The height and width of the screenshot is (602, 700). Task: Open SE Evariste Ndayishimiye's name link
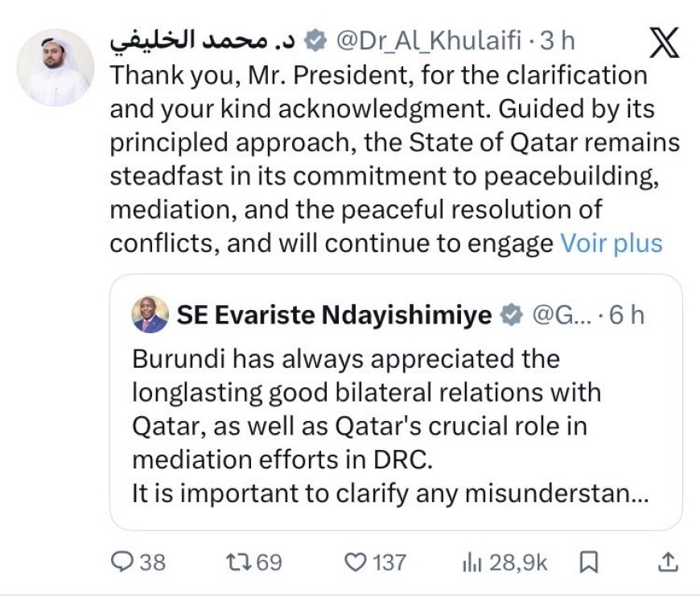click(x=335, y=315)
